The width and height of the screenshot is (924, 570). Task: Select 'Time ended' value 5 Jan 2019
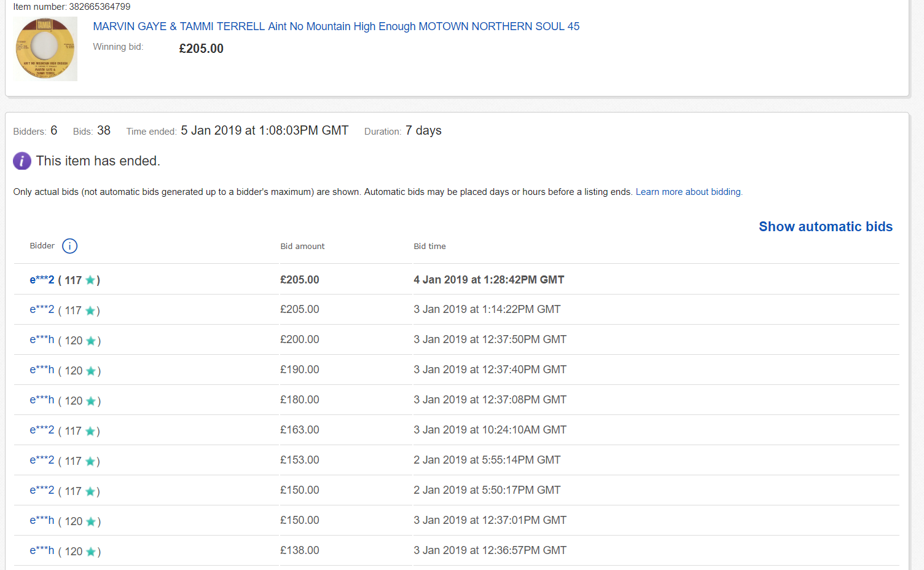click(265, 130)
